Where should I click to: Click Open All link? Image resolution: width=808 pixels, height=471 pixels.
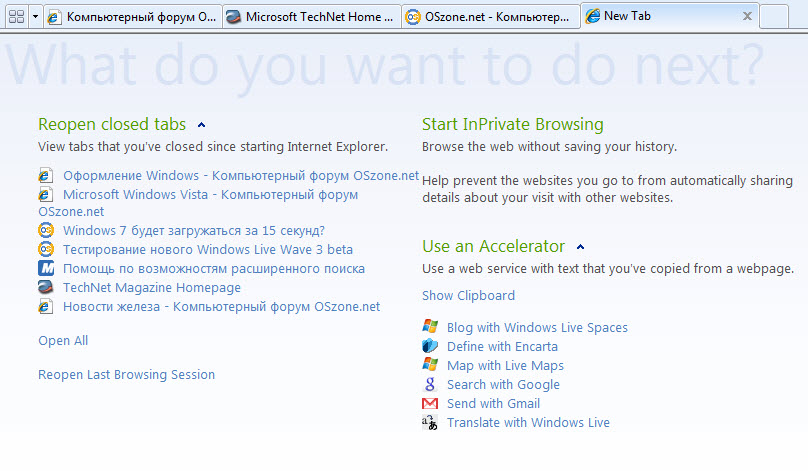(63, 341)
